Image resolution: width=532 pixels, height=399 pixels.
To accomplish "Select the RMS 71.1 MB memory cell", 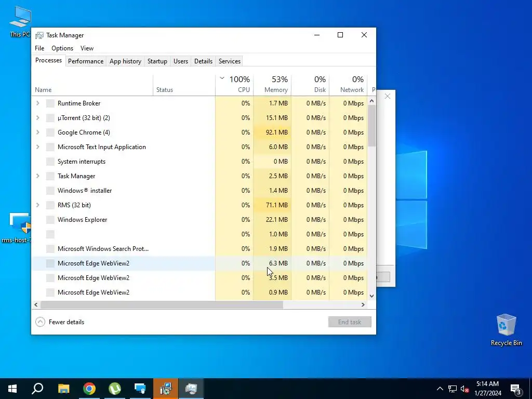I will point(272,205).
